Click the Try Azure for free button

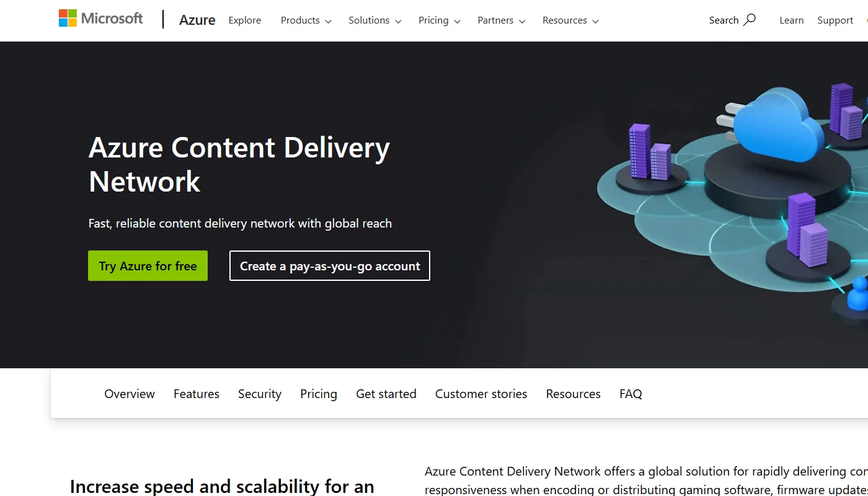point(148,266)
